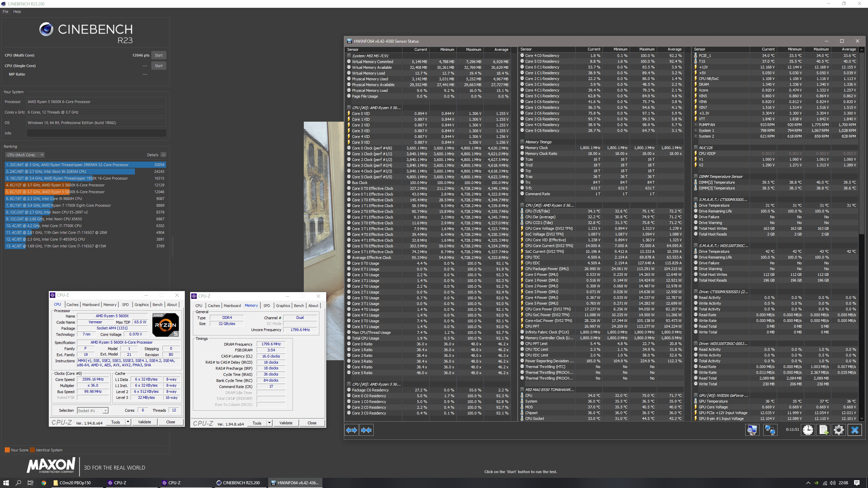Click the GPU Temperature thermometer icon

click(695, 401)
